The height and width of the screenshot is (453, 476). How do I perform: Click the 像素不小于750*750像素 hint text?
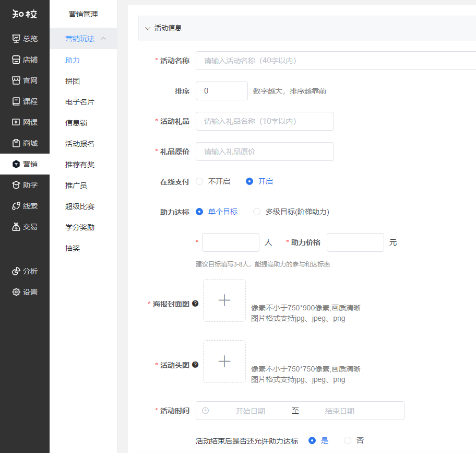click(306, 369)
